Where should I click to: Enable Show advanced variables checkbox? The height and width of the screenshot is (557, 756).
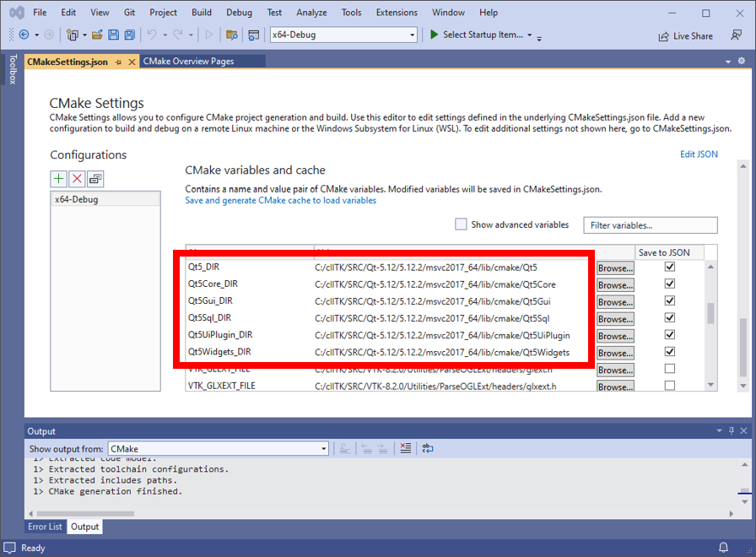point(461,224)
